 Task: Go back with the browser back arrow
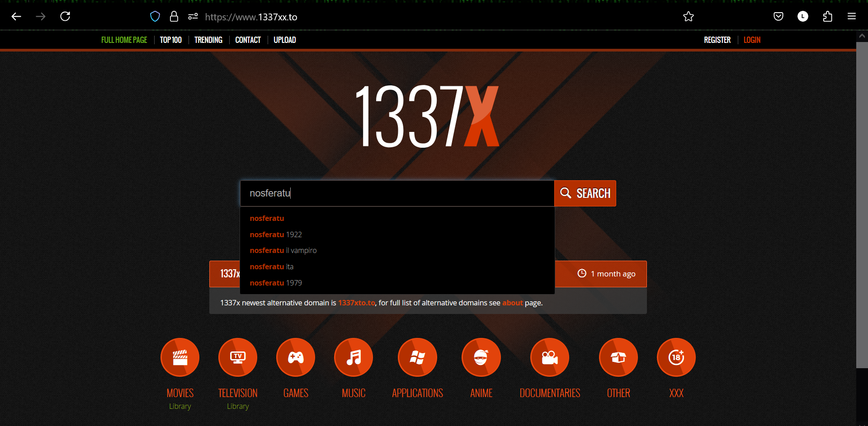[x=16, y=17]
